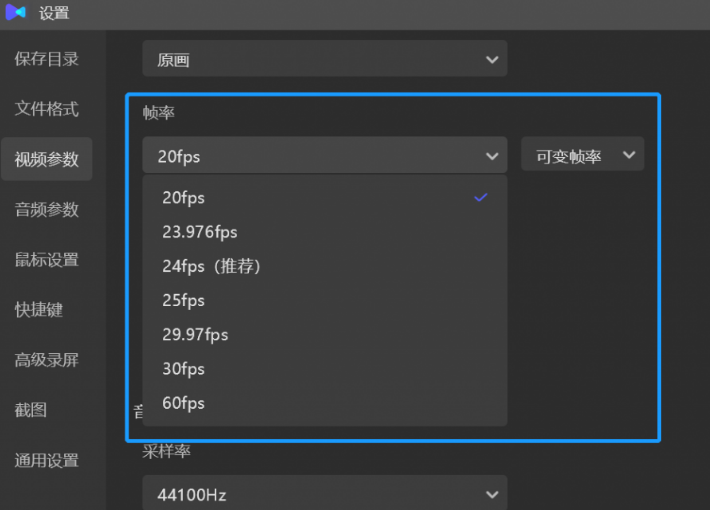
Task: Open the 鼠标设置 section
Action: [x=46, y=260]
